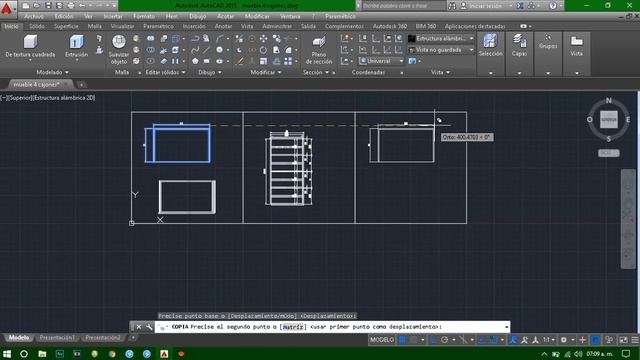Toggle clean screen icon in status bar
The height and width of the screenshot is (360, 640).
click(623, 340)
